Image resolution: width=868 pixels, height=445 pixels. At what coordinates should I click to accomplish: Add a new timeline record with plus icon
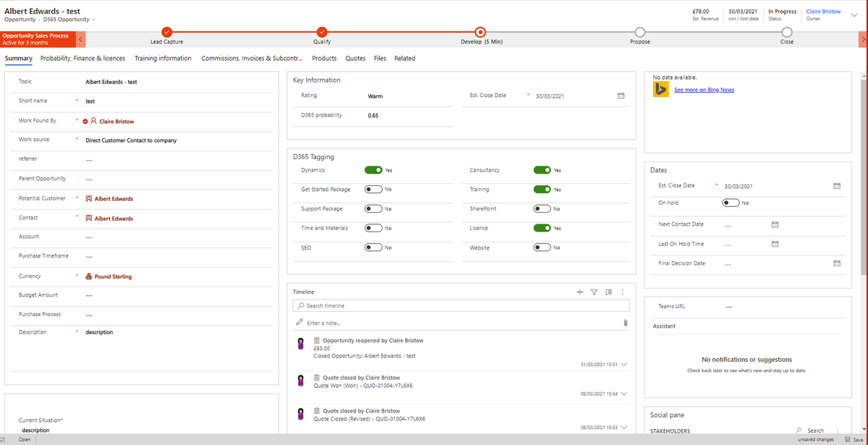(x=579, y=292)
